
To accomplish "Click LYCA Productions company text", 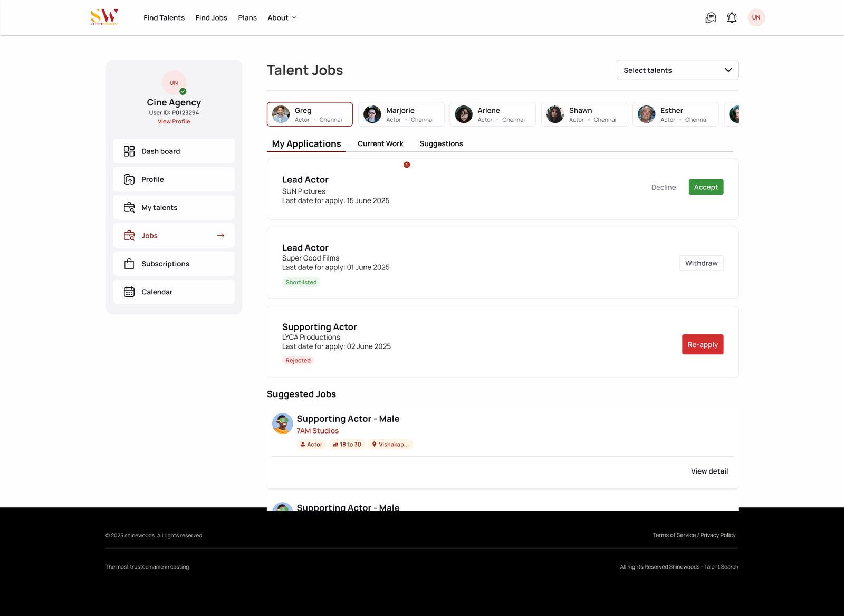I will (311, 337).
